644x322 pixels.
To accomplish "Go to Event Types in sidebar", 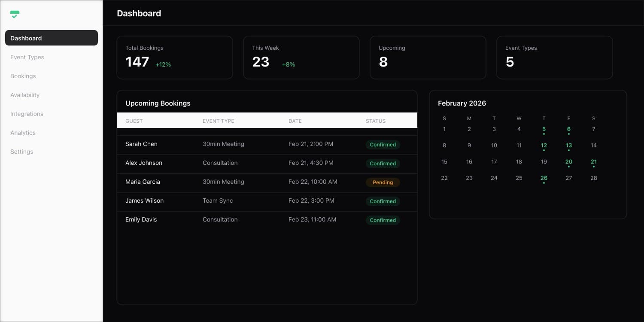I will pyautogui.click(x=27, y=57).
